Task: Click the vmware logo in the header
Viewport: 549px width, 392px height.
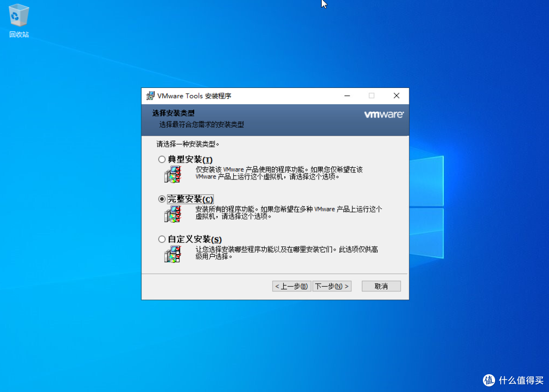Action: (x=384, y=114)
